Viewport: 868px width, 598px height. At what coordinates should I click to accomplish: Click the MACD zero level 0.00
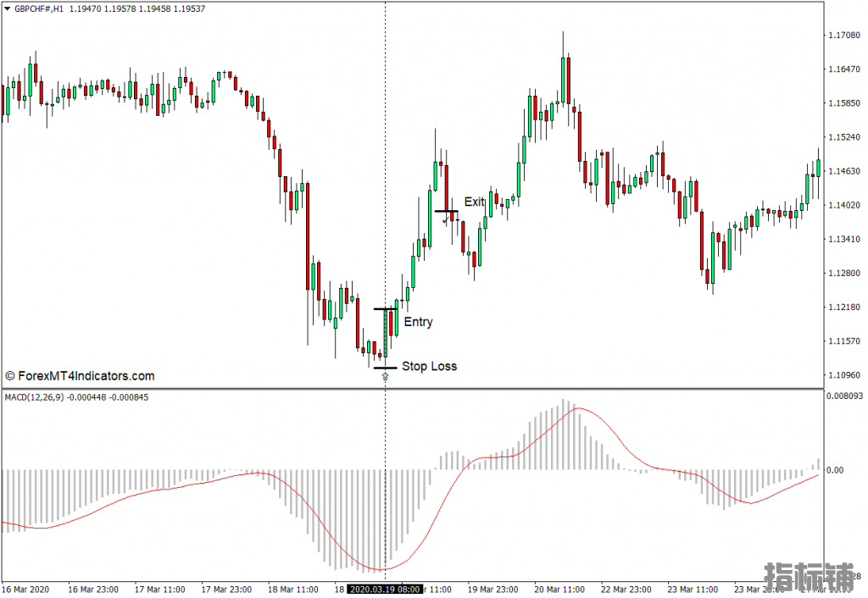point(835,470)
